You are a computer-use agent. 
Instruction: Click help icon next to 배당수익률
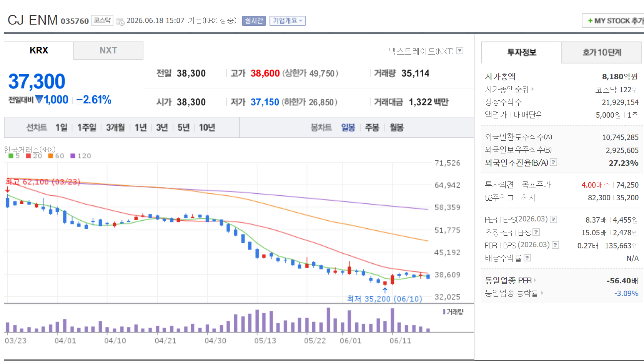528,258
